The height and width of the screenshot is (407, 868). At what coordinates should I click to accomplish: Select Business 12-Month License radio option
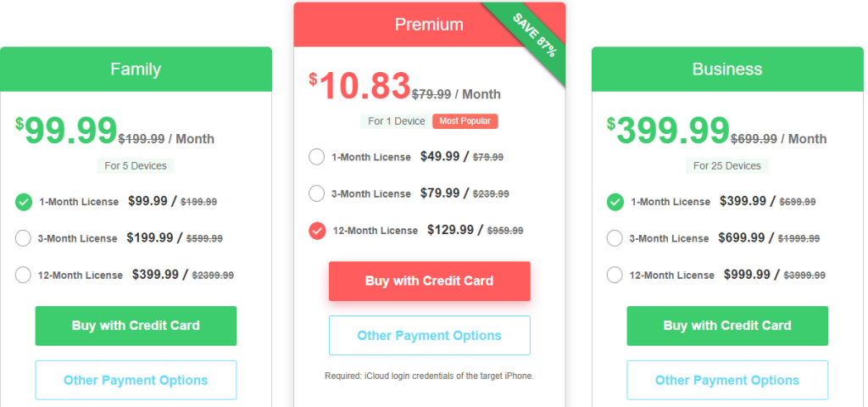pos(615,275)
